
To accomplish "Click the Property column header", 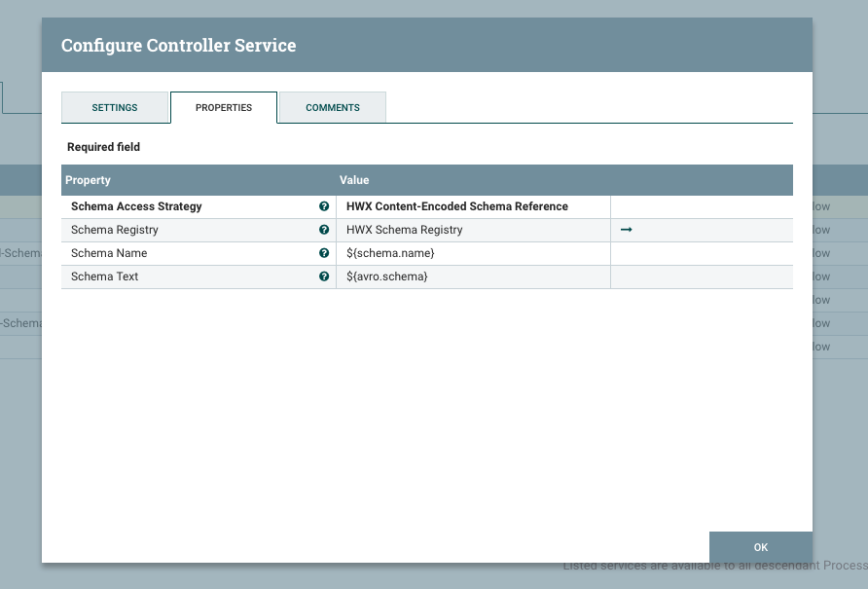I will (x=89, y=180).
